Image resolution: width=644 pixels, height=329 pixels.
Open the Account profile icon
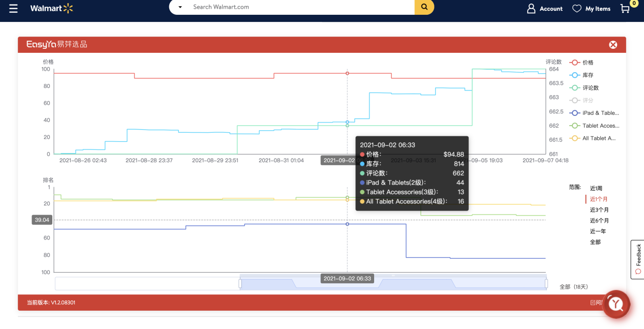(x=531, y=9)
